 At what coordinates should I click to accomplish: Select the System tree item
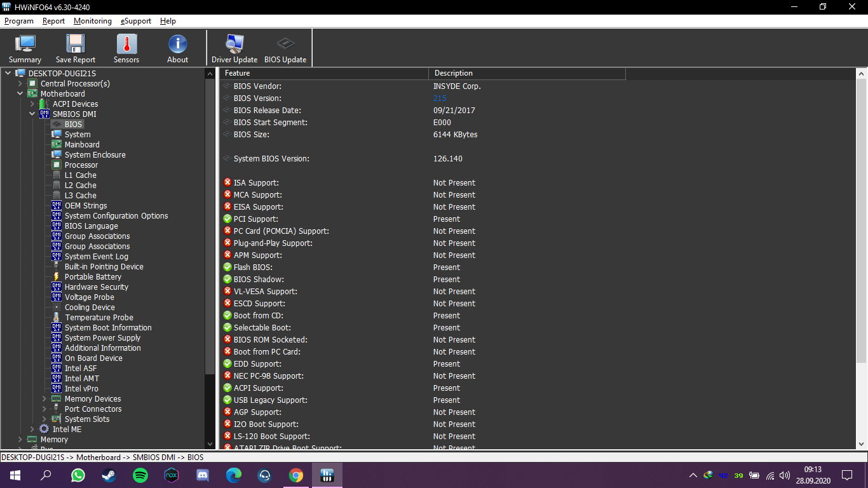(78, 134)
